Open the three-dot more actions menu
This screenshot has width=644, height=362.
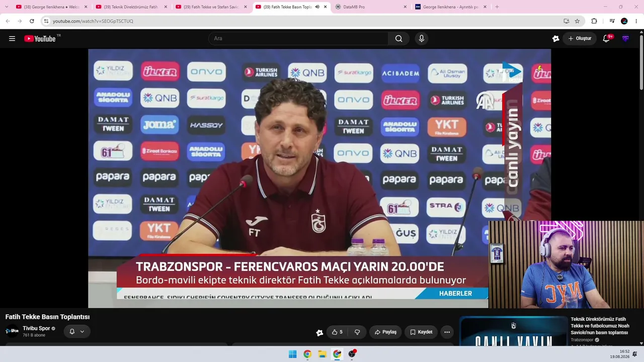pos(447,332)
